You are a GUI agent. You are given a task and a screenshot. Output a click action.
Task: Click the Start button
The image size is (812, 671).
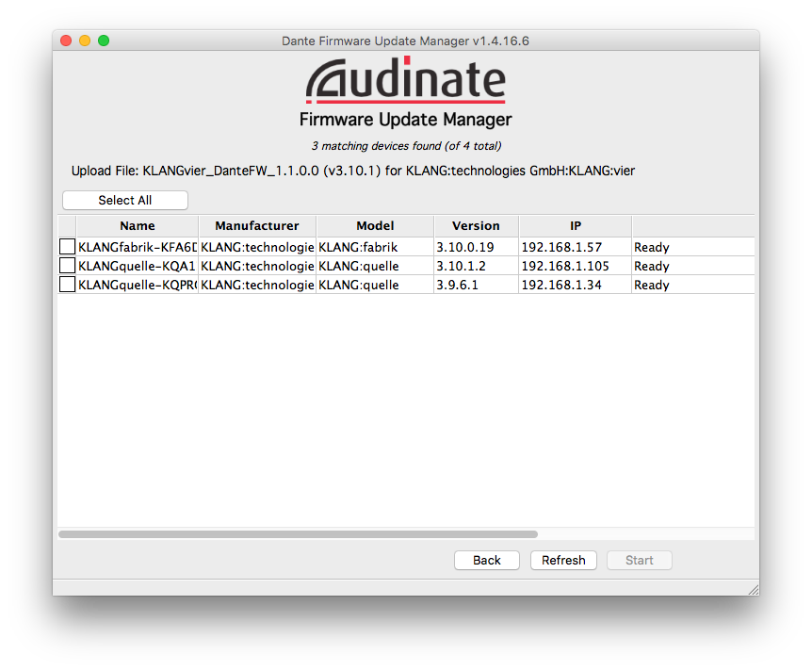point(639,560)
